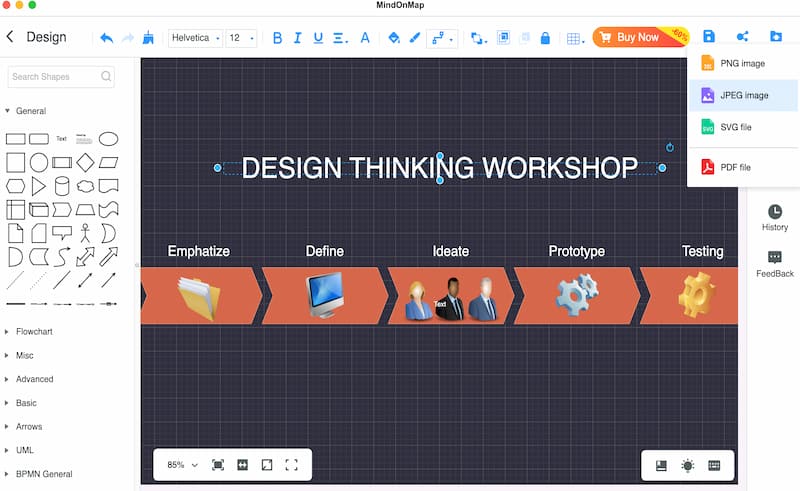
Task: Expand the BPMN General shapes section
Action: (39, 474)
